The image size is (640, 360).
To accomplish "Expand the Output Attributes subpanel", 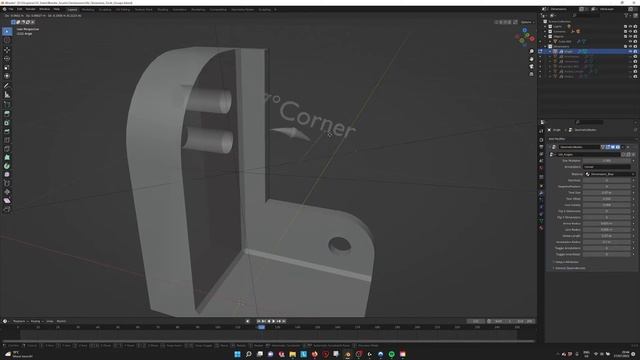I will click(x=567, y=262).
